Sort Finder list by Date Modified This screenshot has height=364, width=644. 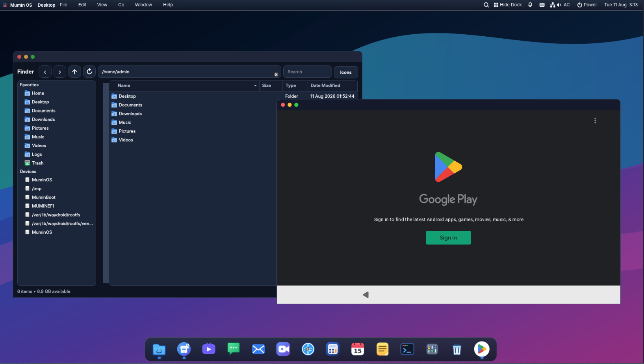[332, 86]
